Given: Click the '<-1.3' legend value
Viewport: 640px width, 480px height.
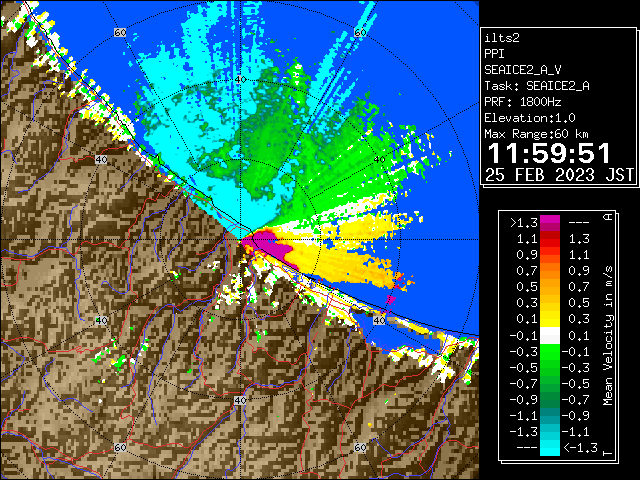Looking at the screenshot, I should (x=580, y=448).
